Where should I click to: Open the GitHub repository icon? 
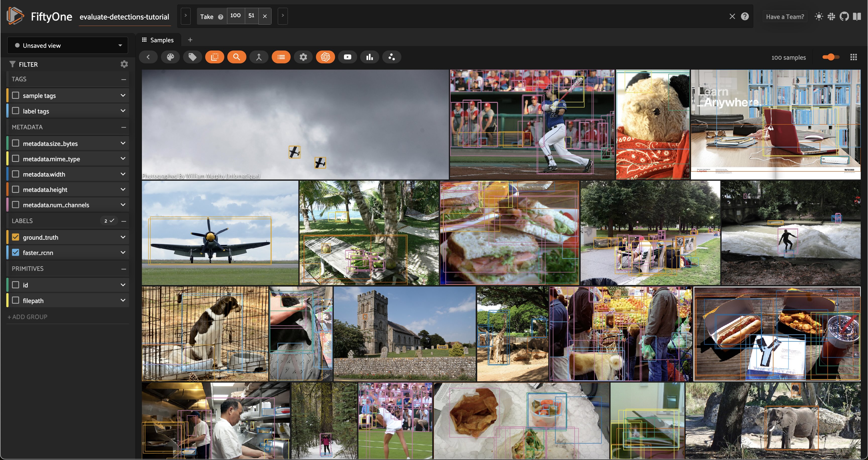click(x=844, y=17)
